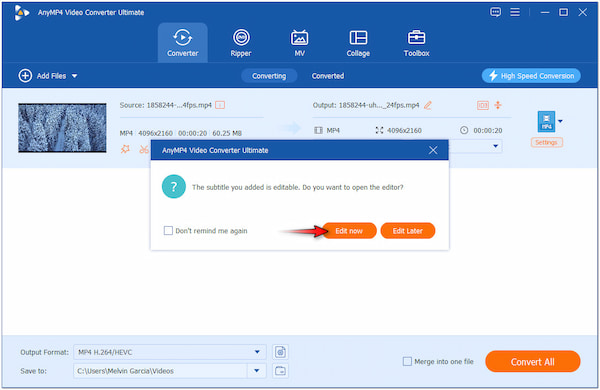Open the Save to folder icon

coord(280,370)
